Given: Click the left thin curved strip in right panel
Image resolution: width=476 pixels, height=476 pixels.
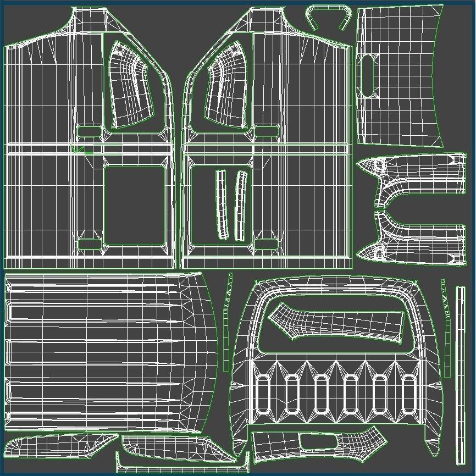Looking at the screenshot, I should (221, 204).
